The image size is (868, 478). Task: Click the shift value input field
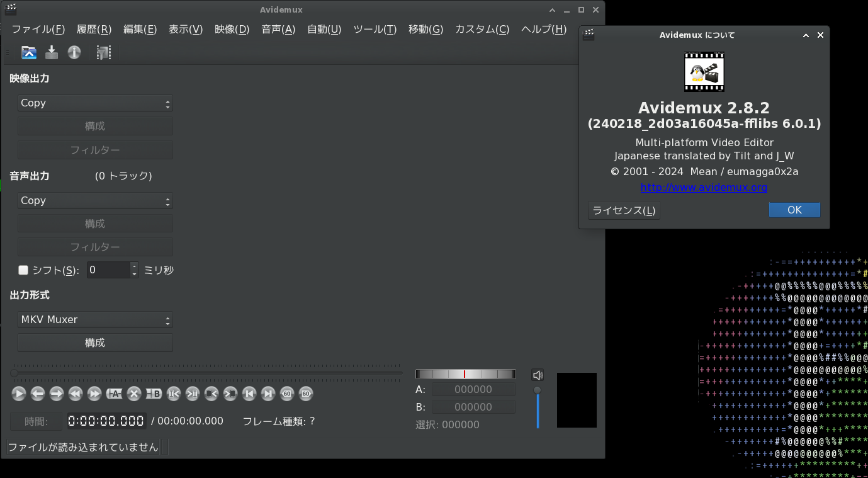point(108,270)
